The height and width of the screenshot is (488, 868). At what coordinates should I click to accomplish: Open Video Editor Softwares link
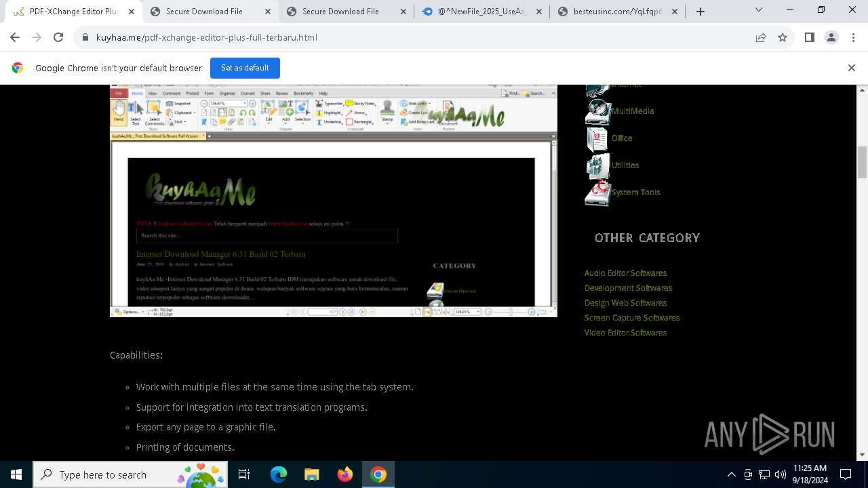point(625,333)
